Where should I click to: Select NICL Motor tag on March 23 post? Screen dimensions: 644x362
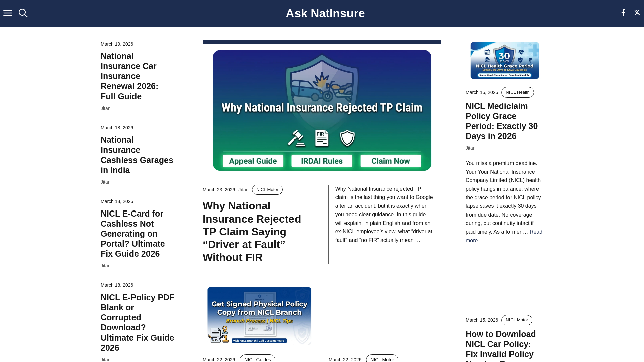[267, 190]
